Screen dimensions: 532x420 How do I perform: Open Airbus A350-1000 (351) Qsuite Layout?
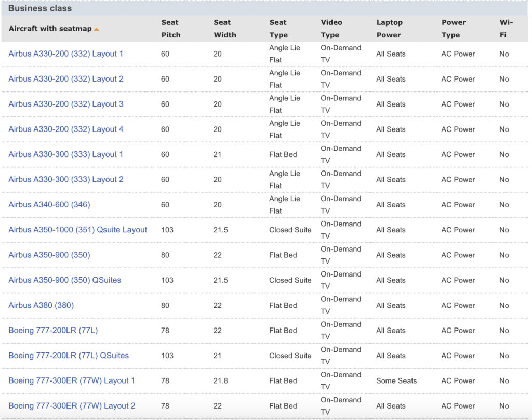pos(78,230)
